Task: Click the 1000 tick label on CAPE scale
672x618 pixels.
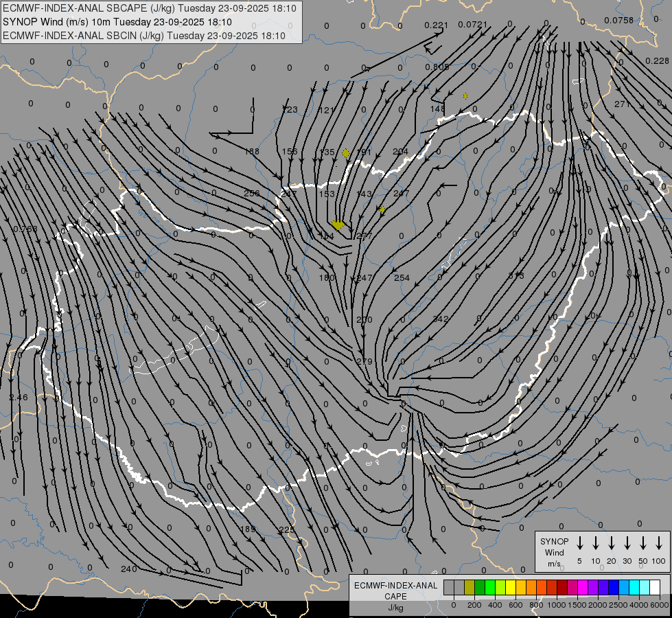Action: [x=556, y=605]
